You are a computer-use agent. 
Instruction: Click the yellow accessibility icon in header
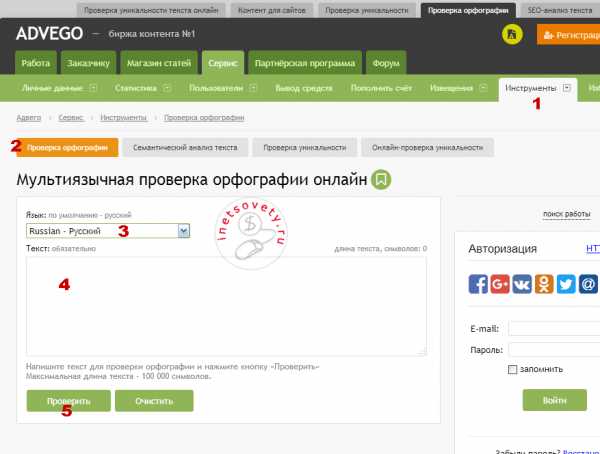click(512, 34)
